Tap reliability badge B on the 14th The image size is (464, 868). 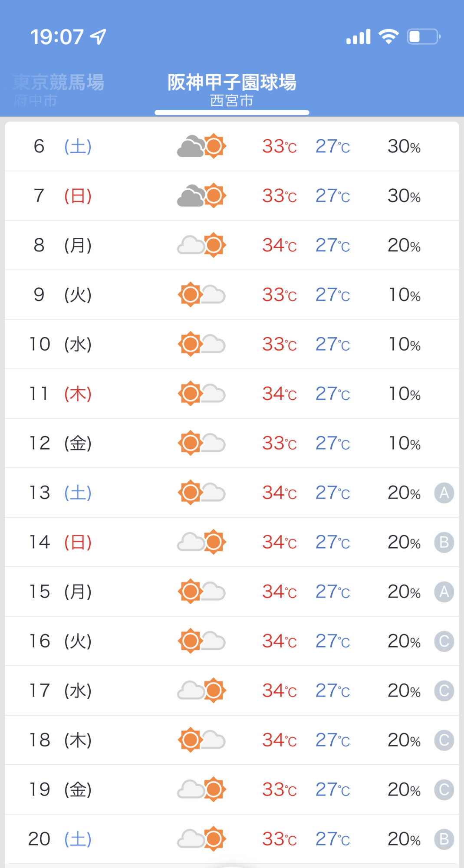pyautogui.click(x=444, y=542)
